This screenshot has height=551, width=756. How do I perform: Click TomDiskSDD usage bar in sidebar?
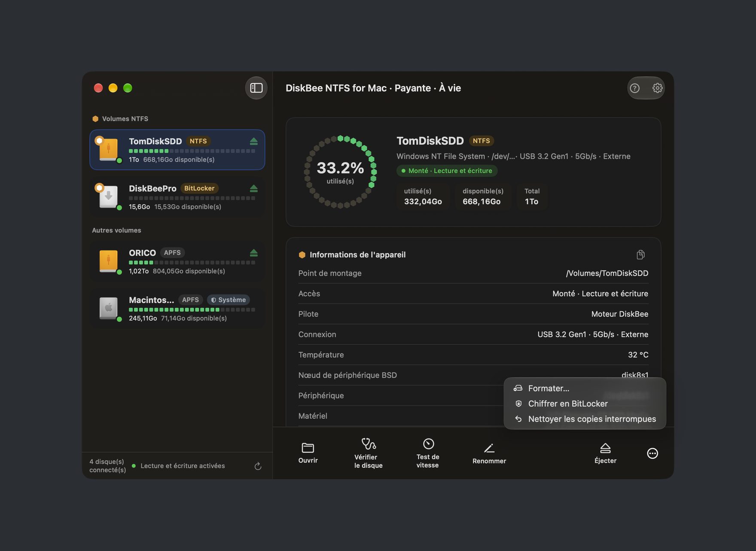[192, 151]
